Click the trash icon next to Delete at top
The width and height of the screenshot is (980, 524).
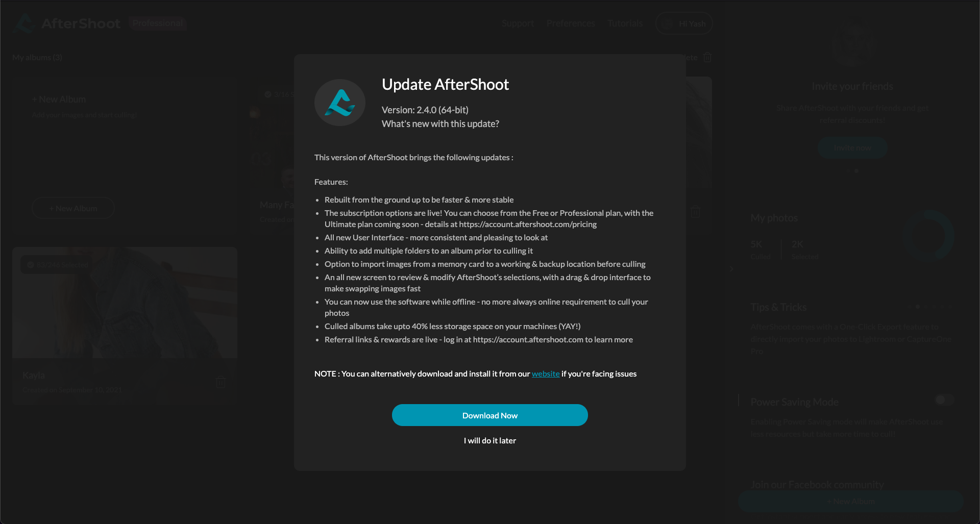click(x=707, y=57)
